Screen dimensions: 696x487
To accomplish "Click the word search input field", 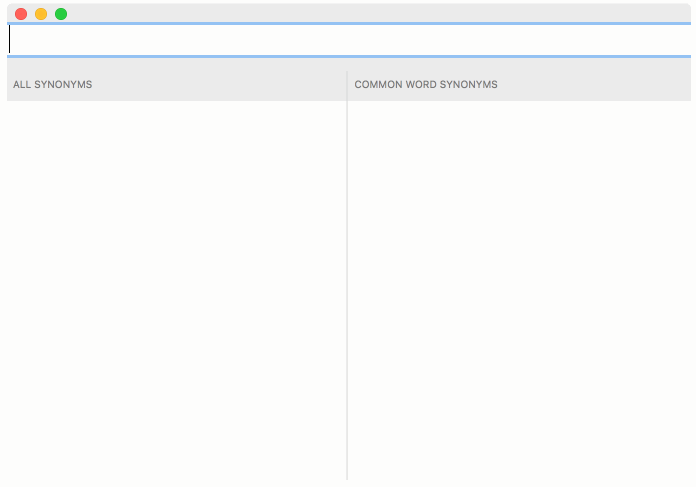I will pos(349,40).
